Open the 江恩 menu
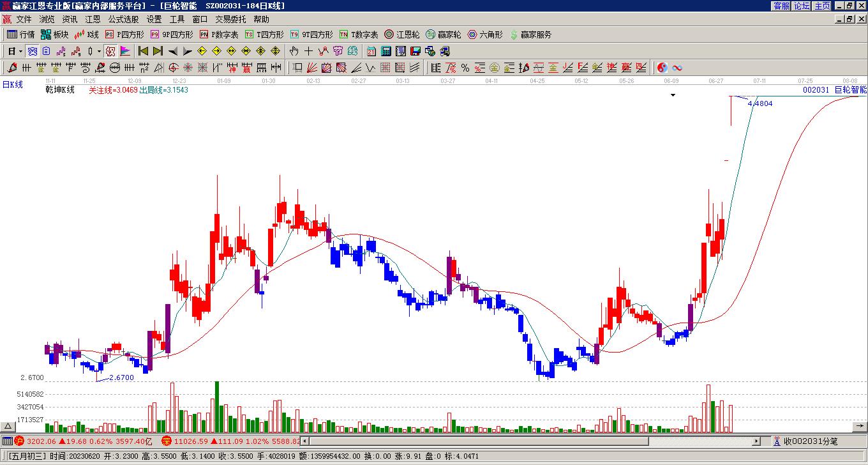This screenshot has height=465, width=868. point(93,19)
